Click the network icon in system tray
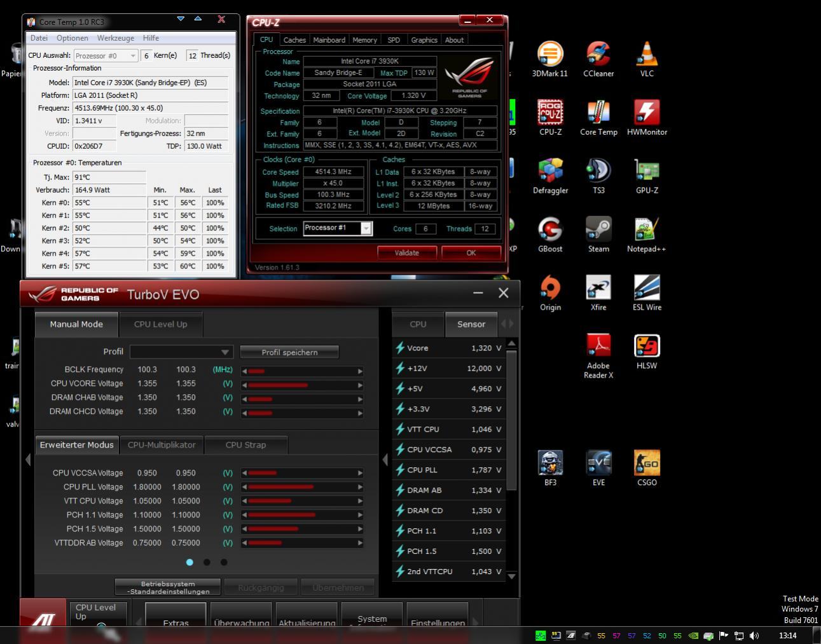 (739, 635)
